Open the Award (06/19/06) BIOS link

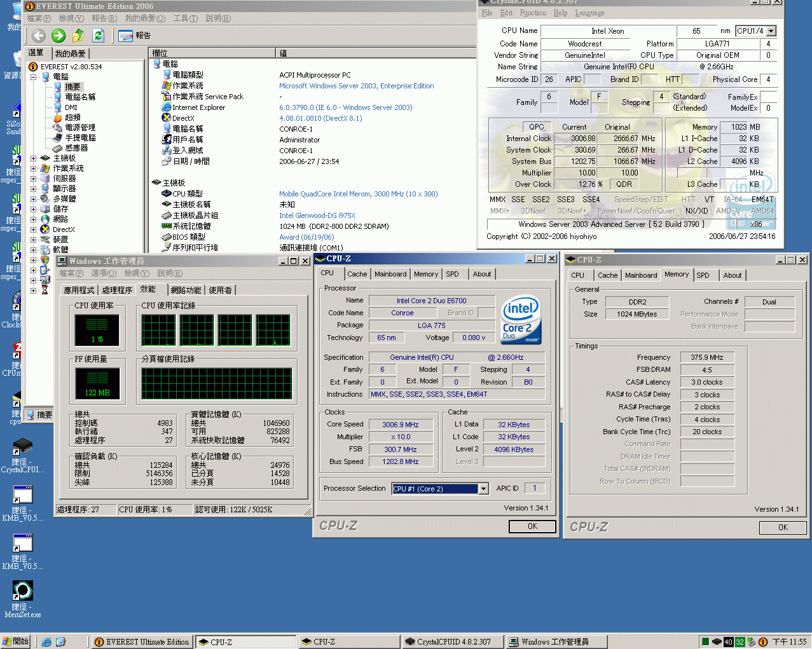306,238
